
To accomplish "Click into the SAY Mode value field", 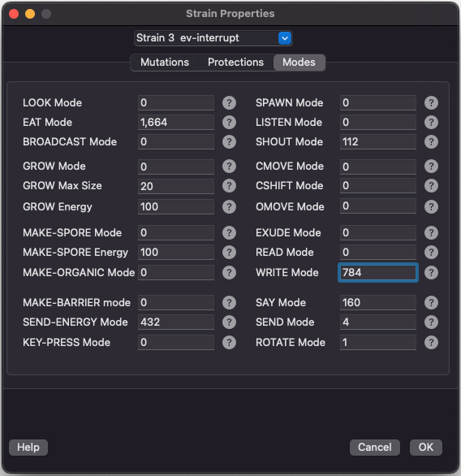I will click(378, 303).
